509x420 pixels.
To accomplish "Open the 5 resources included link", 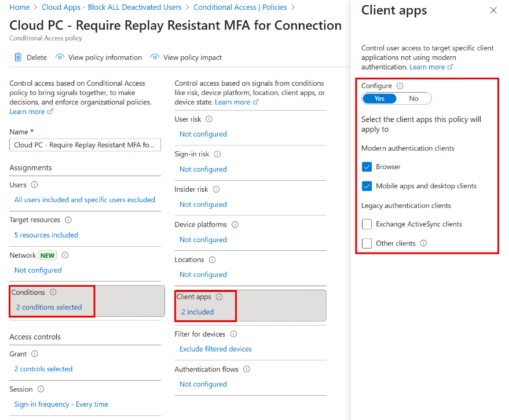I will [x=46, y=235].
